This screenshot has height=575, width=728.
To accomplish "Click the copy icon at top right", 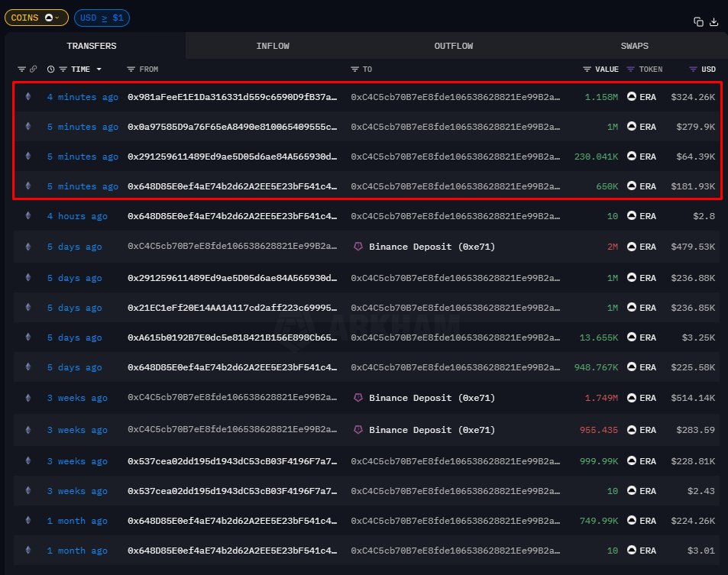I will pos(698,21).
